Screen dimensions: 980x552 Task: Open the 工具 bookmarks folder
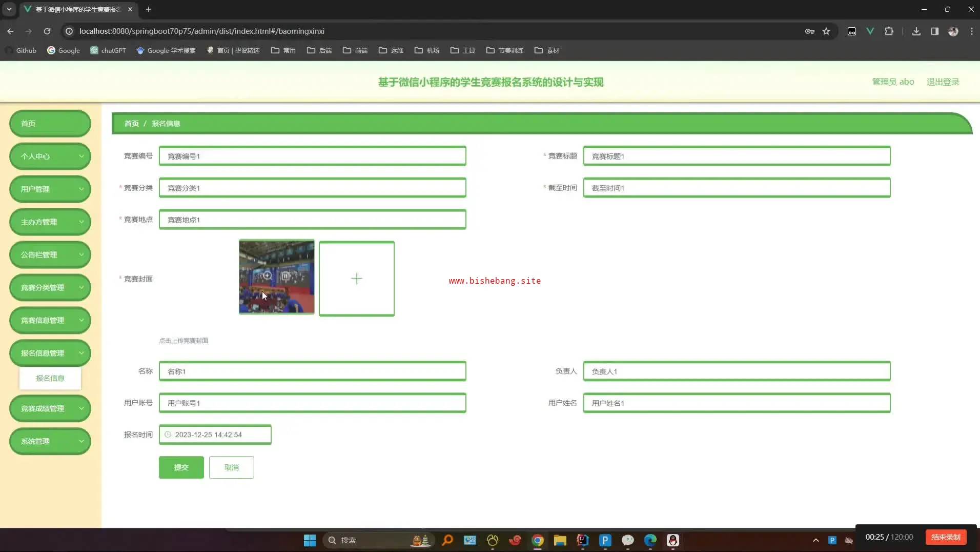463,50
